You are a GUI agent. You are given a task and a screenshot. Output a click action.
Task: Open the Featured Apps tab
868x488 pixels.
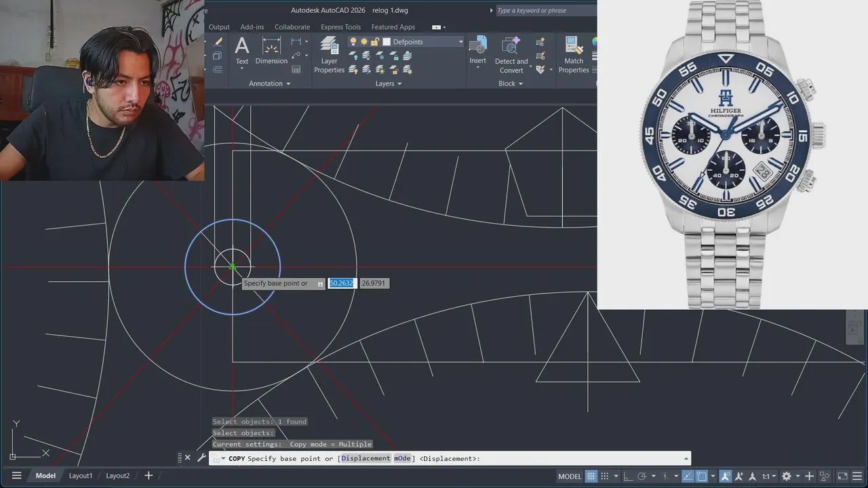(x=393, y=27)
